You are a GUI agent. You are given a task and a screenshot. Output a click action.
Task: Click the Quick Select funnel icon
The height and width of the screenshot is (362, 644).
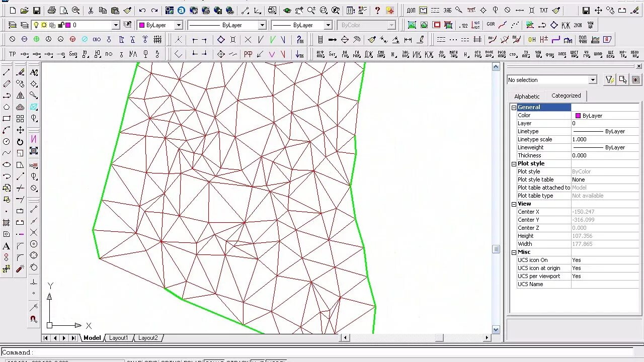tap(610, 80)
